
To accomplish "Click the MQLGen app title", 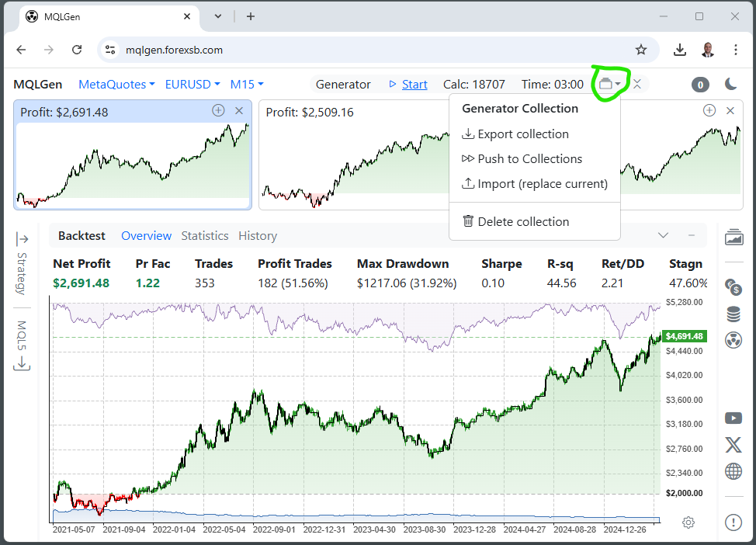I will 37,85.
